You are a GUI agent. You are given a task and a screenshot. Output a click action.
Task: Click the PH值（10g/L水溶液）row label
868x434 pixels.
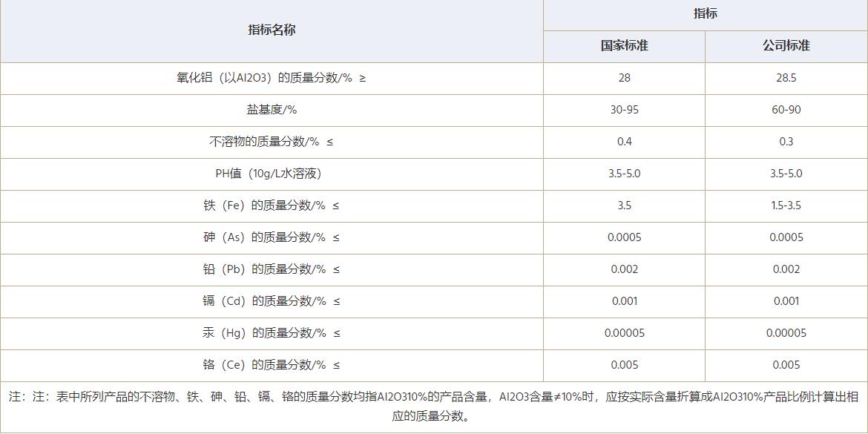(x=269, y=174)
